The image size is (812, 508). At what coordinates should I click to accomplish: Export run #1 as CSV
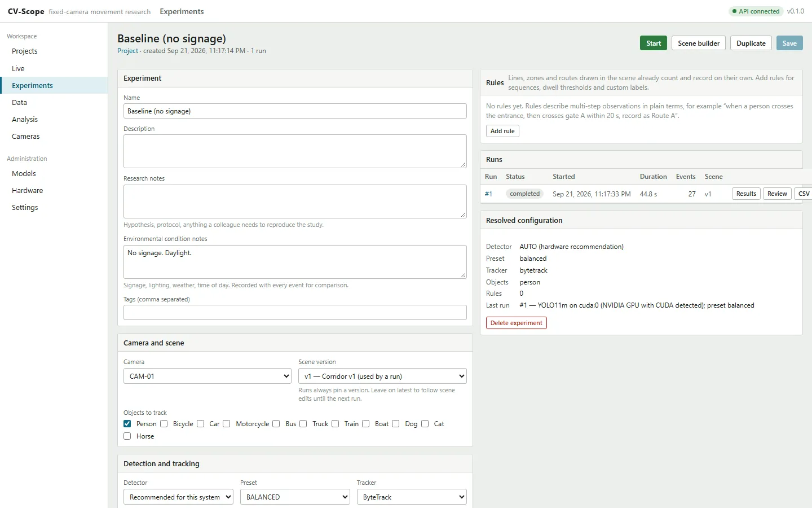point(804,194)
